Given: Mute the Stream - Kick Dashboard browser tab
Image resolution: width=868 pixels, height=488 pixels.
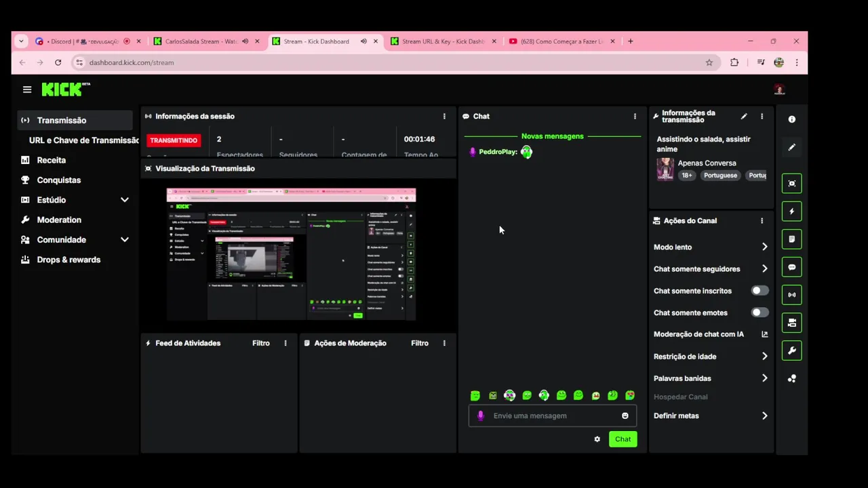Looking at the screenshot, I should 363,41.
